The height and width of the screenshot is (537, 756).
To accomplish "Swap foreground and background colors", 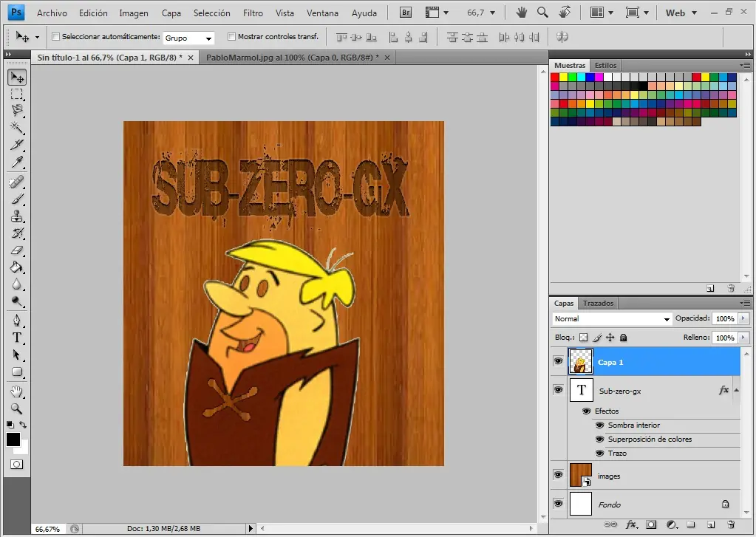I will click(23, 425).
